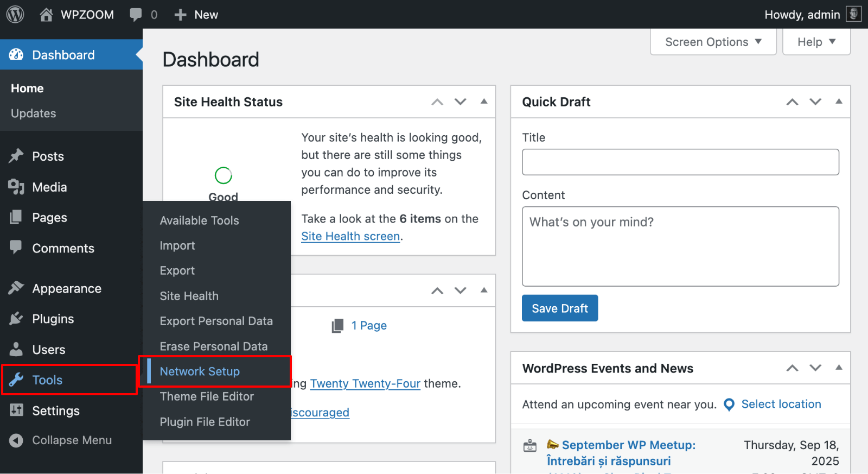Image resolution: width=868 pixels, height=474 pixels.
Task: Click the Quick Draft Title input field
Action: [x=680, y=162]
